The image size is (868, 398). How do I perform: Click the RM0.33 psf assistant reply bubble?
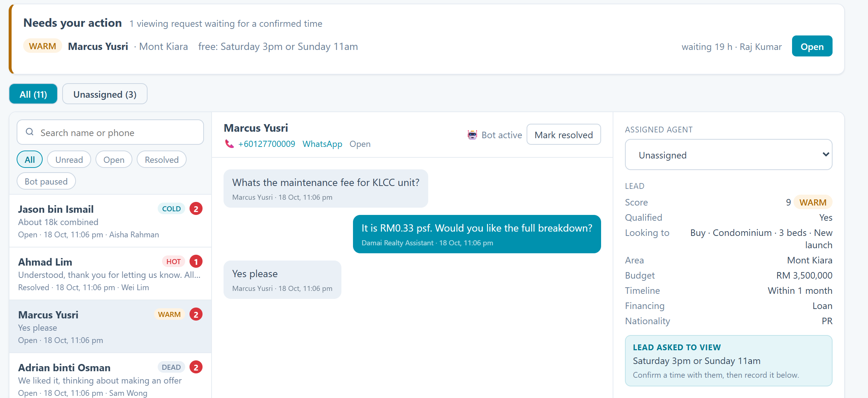click(477, 234)
